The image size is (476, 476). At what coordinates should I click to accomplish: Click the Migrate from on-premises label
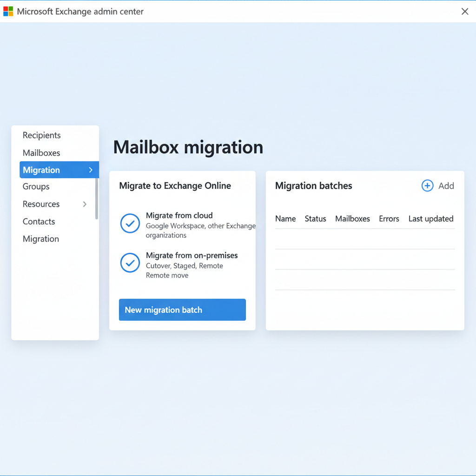tap(192, 255)
